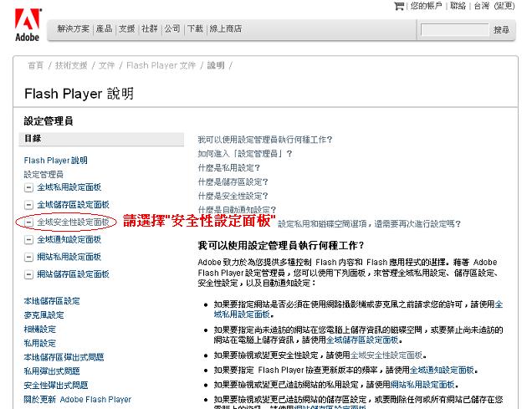532x409 pixels.
Task: Go to Flash Player 文件 breadcrumb
Action: point(161,65)
